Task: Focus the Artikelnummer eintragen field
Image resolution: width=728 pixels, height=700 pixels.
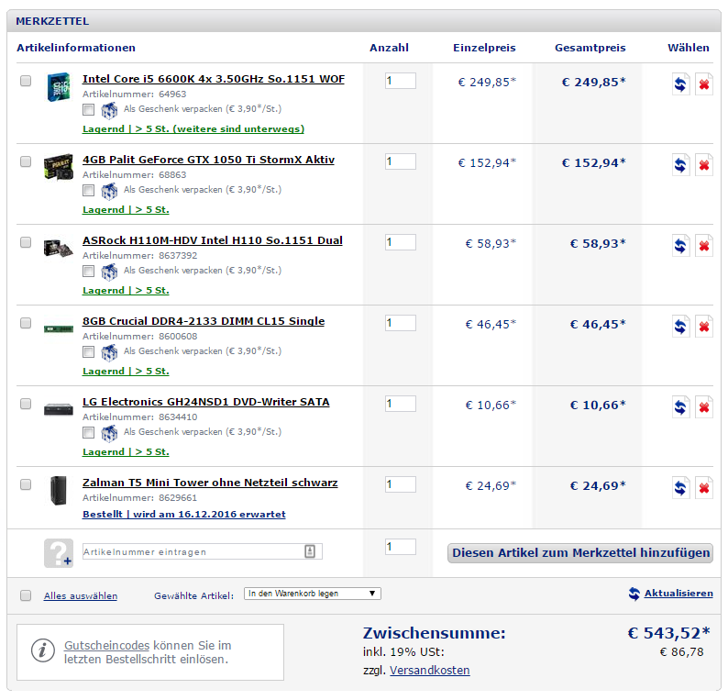Action: [x=203, y=551]
